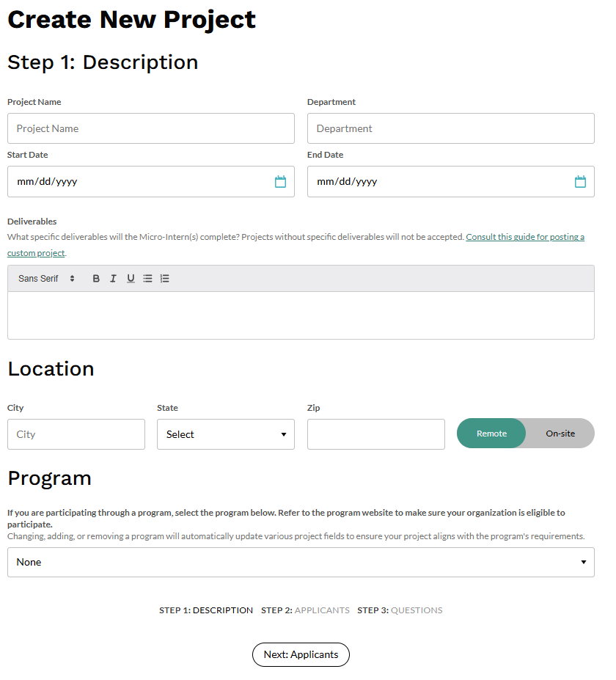Click into the Department text field
The image size is (616, 680).
(x=450, y=128)
